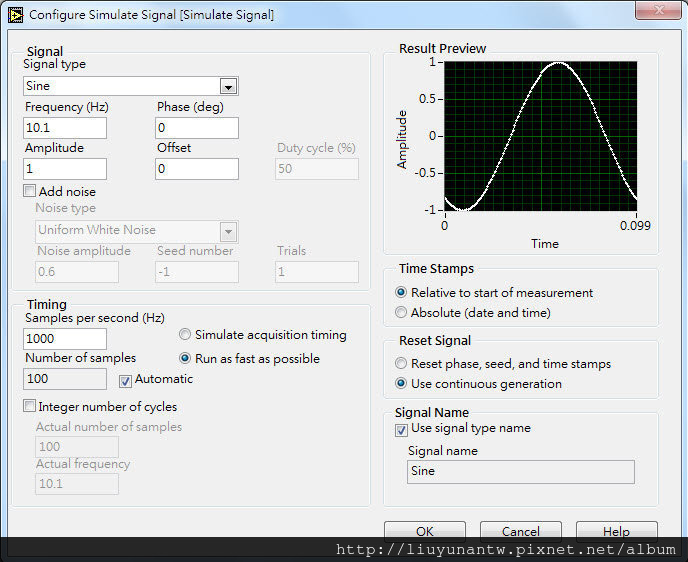This screenshot has width=688, height=562.
Task: Click Number of samples field 100
Action: click(x=65, y=379)
